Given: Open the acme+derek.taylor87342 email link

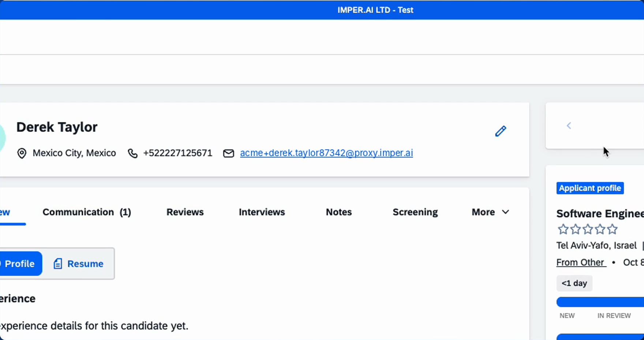Looking at the screenshot, I should click(x=326, y=153).
